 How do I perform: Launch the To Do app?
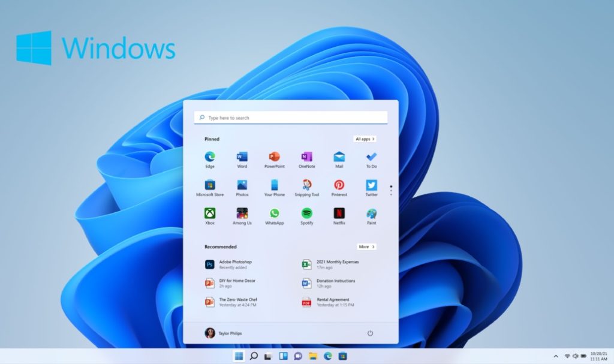371,160
